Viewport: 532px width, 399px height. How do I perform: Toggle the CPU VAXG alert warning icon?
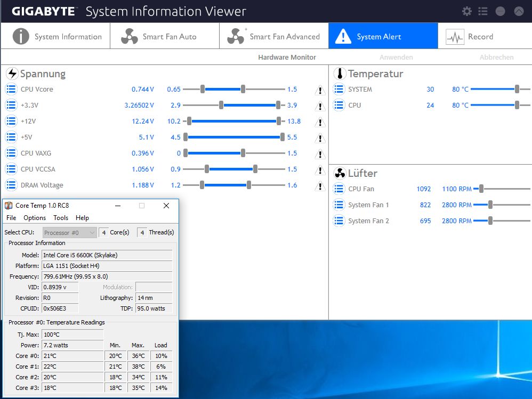320,154
